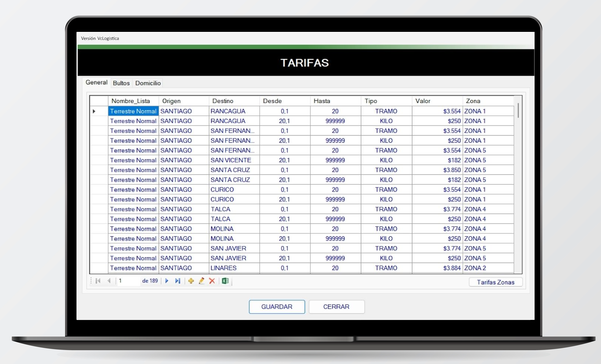This screenshot has width=601, height=364.
Task: Open the Bultos tab
Action: click(121, 83)
